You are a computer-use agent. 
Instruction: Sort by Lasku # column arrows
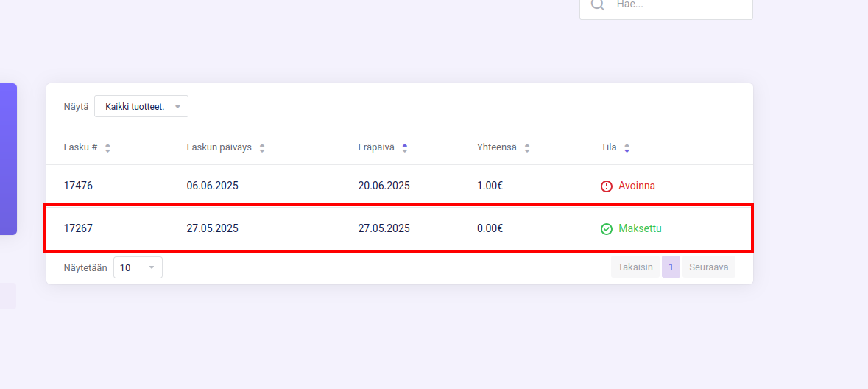[108, 148]
